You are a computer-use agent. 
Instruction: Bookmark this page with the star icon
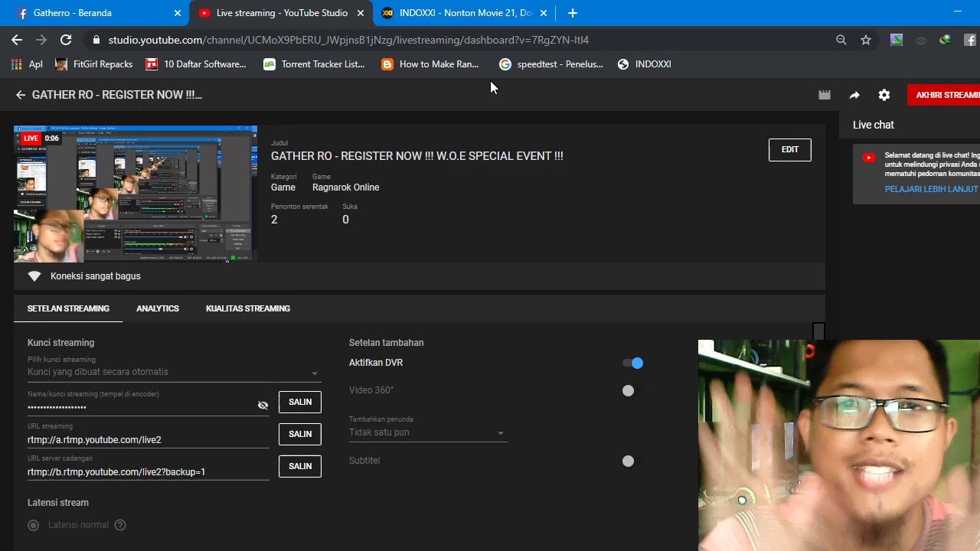pyautogui.click(x=866, y=40)
